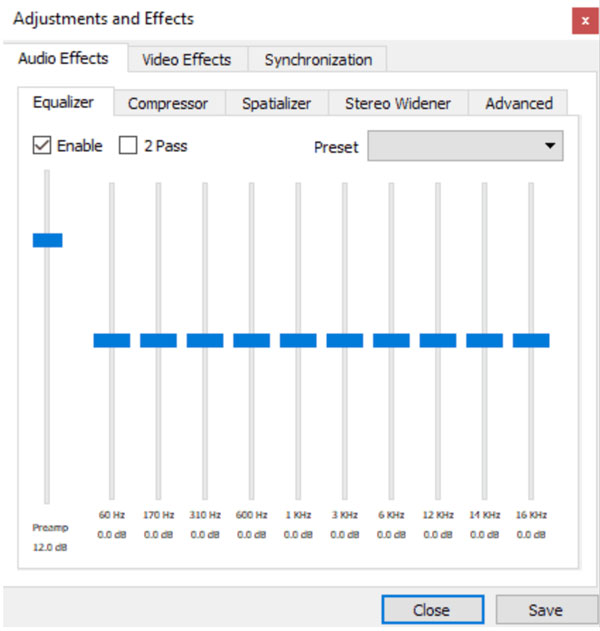Switch to the Audio Effects tab

tap(64, 58)
